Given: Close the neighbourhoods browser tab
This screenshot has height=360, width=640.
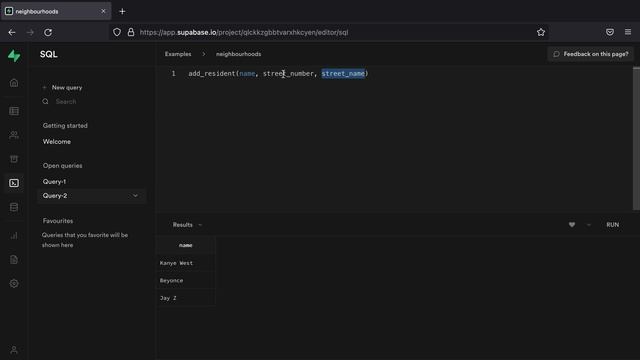Looking at the screenshot, I should (x=103, y=11).
